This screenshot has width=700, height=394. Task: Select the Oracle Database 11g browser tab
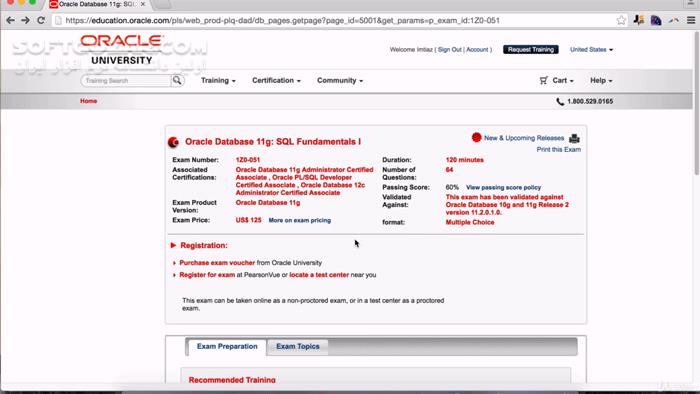[98, 4]
